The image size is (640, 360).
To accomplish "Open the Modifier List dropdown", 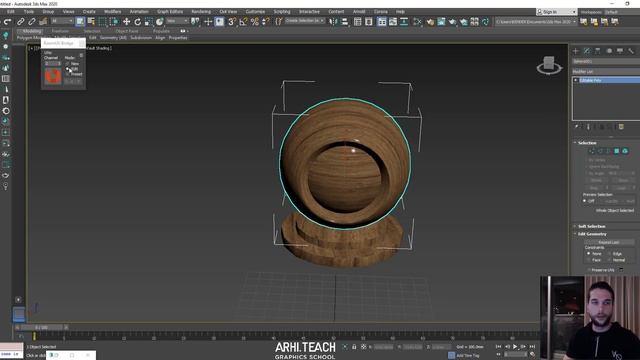I will [x=606, y=71].
